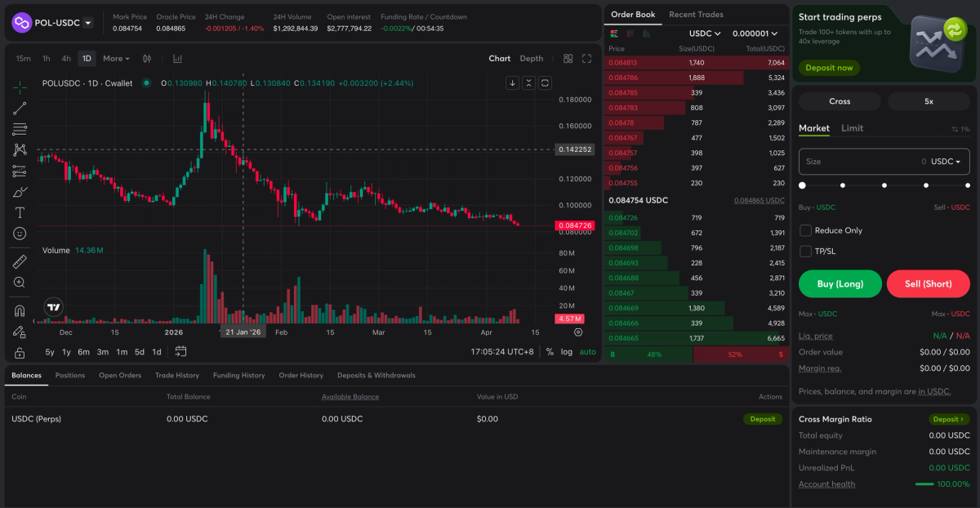This screenshot has height=508, width=980.
Task: Open the order book USDC unit dropdown
Action: pyautogui.click(x=705, y=33)
